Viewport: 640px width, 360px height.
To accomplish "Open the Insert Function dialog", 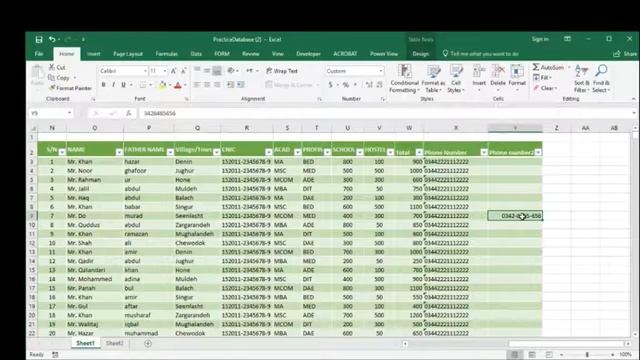I will (129, 113).
